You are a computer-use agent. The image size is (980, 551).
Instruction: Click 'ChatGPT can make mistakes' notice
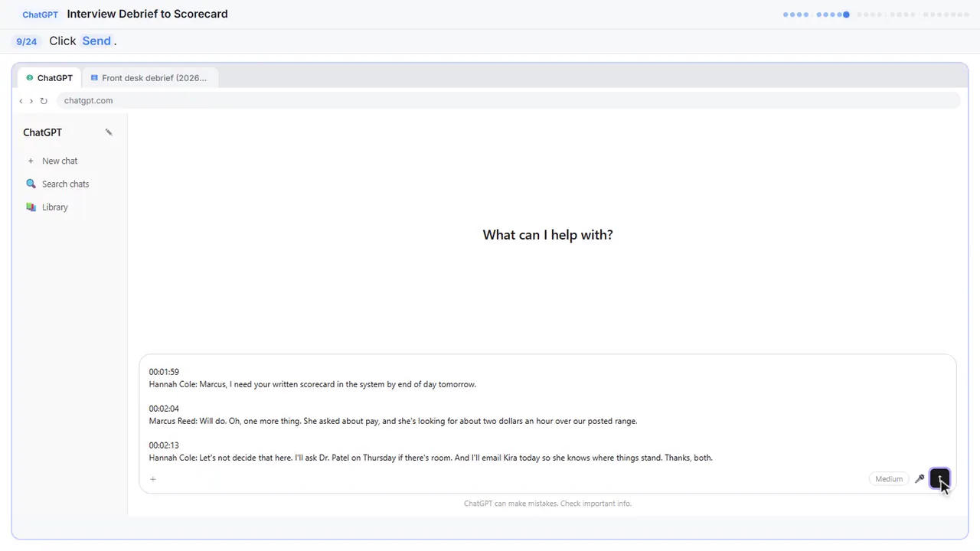547,504
